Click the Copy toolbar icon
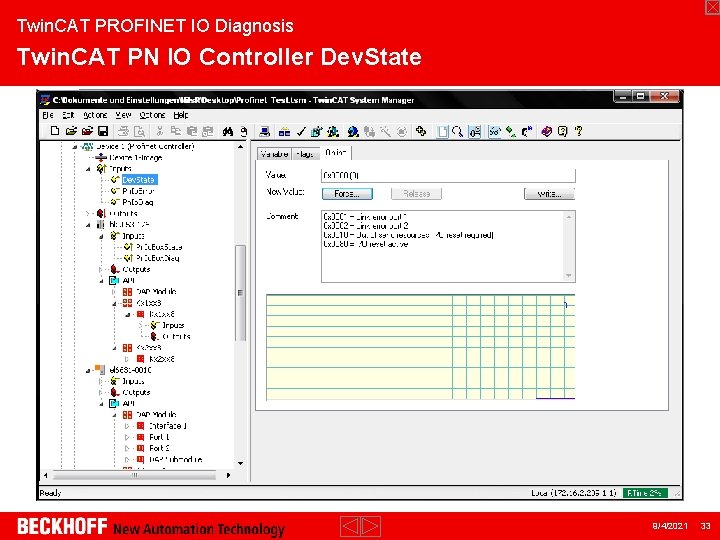 tap(175, 131)
